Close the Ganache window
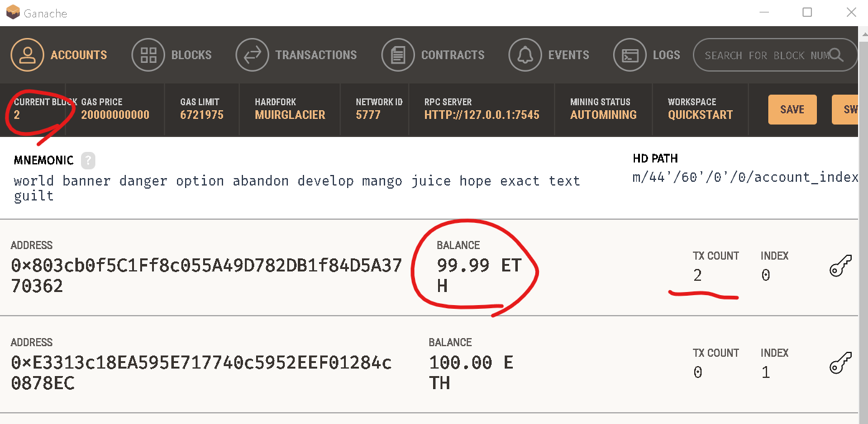Screen dimensions: 868x424 (x=850, y=12)
